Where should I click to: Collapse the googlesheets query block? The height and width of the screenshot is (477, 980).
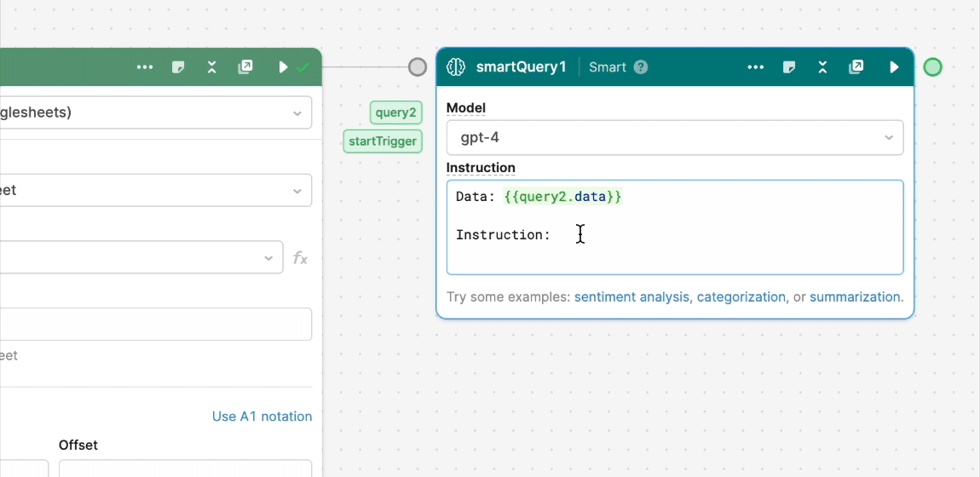coord(211,67)
